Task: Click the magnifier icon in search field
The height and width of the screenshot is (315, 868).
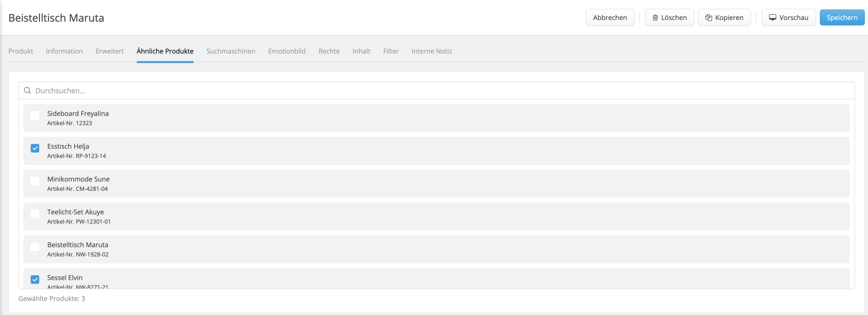Action: [x=27, y=91]
